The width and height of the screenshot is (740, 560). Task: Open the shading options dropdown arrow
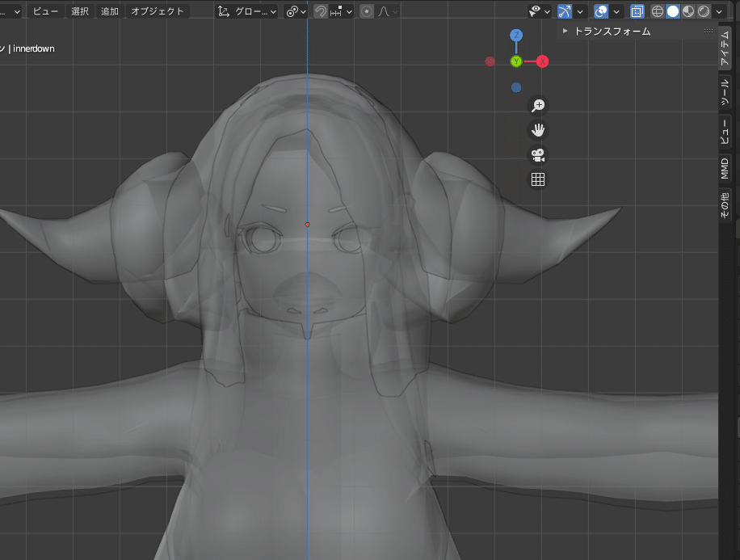[x=719, y=11]
